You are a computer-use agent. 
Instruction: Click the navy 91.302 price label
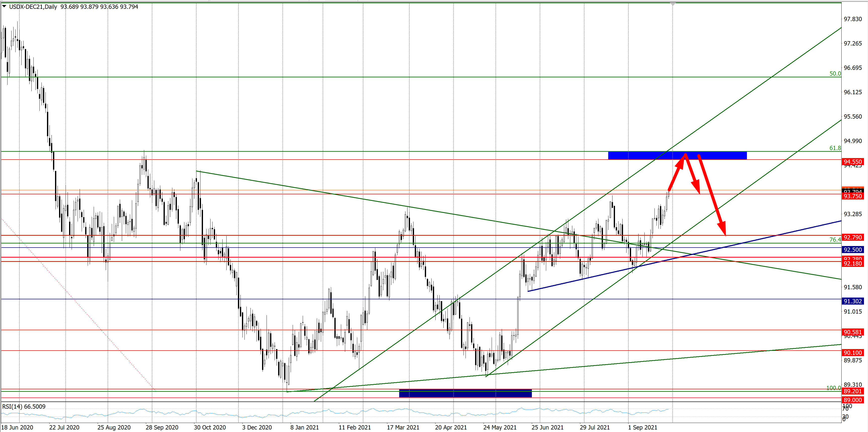[852, 301]
